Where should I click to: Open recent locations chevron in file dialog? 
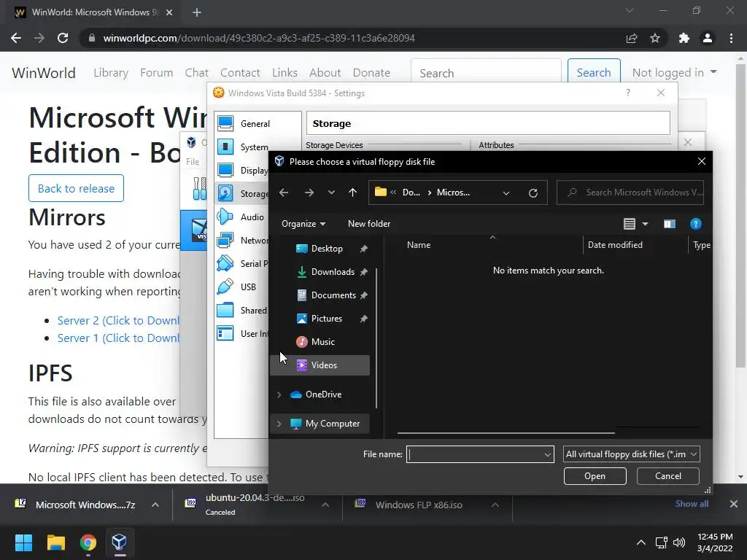point(331,192)
